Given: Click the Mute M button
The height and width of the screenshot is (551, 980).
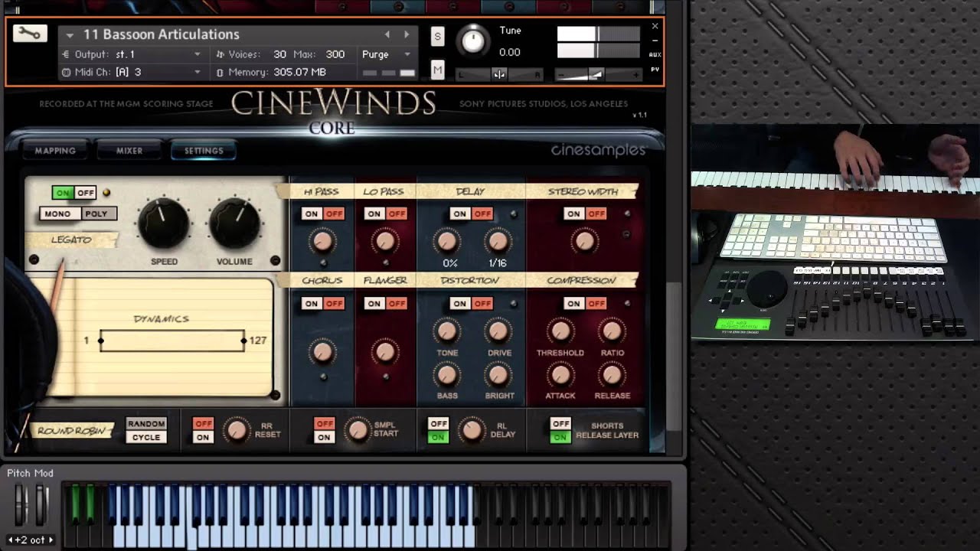Looking at the screenshot, I should tap(437, 70).
